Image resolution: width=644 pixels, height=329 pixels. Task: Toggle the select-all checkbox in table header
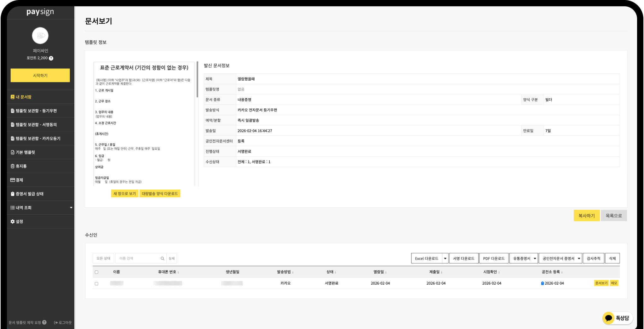tap(96, 272)
